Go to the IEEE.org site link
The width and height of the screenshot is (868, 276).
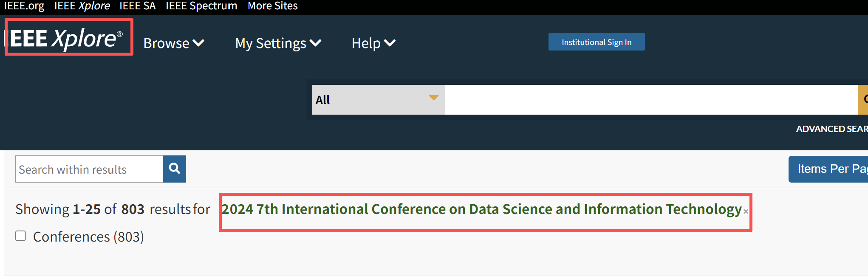pos(24,6)
